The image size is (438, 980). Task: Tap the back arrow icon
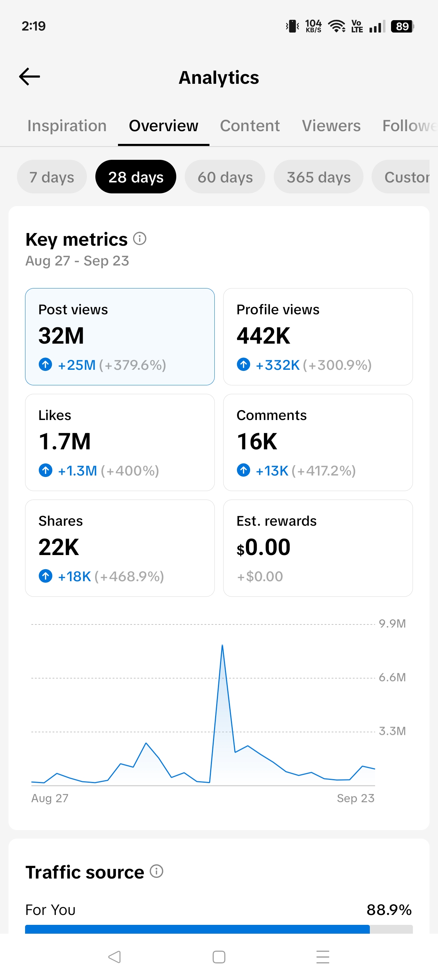point(30,76)
